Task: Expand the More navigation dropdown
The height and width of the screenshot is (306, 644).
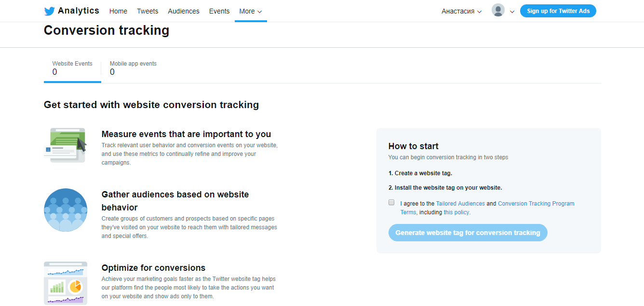Action: [250, 11]
